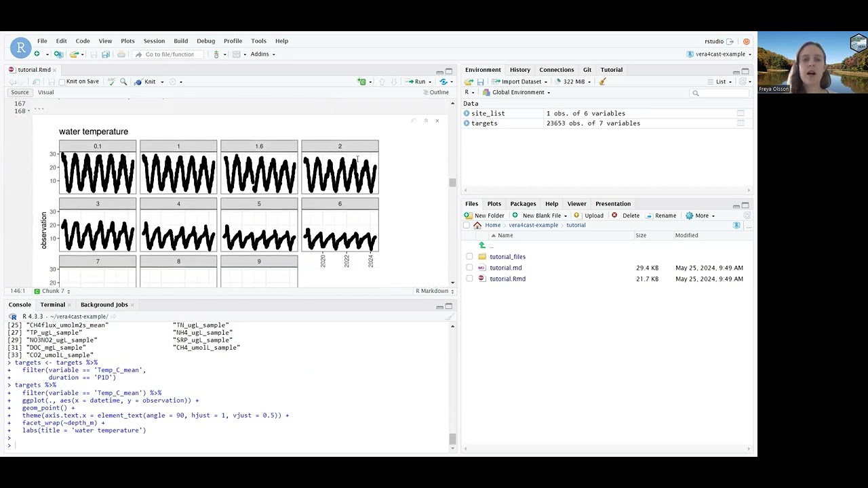Click the Home directory house icon

click(477, 225)
